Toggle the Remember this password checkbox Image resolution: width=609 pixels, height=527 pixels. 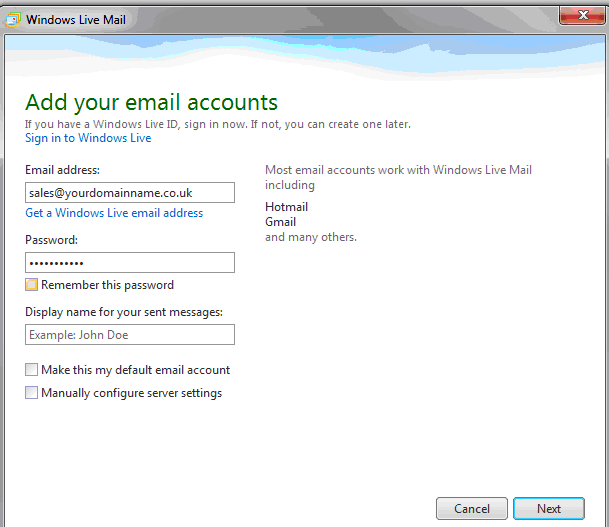click(32, 285)
